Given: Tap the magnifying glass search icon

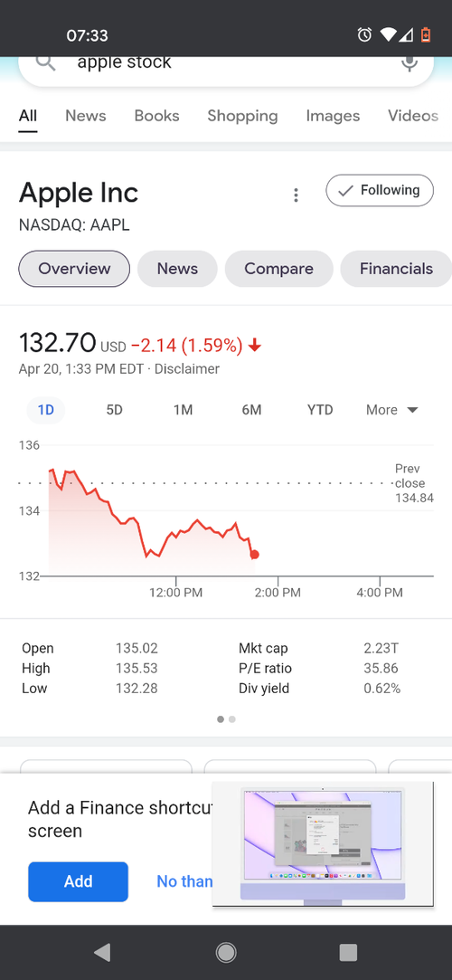Looking at the screenshot, I should click(45, 62).
